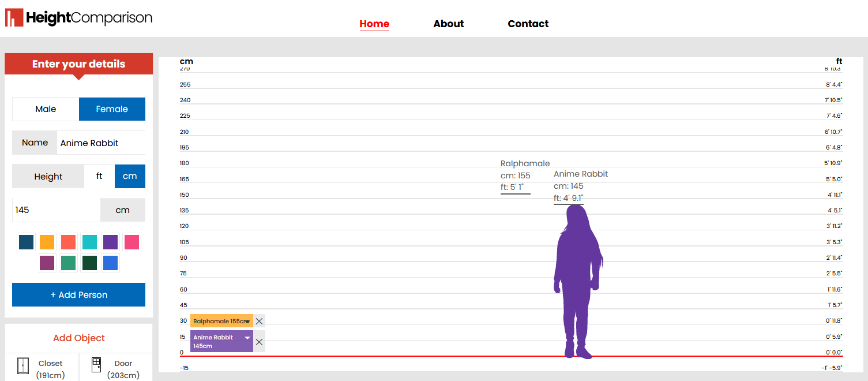Open the Contact page
The height and width of the screenshot is (381, 868).
(528, 24)
